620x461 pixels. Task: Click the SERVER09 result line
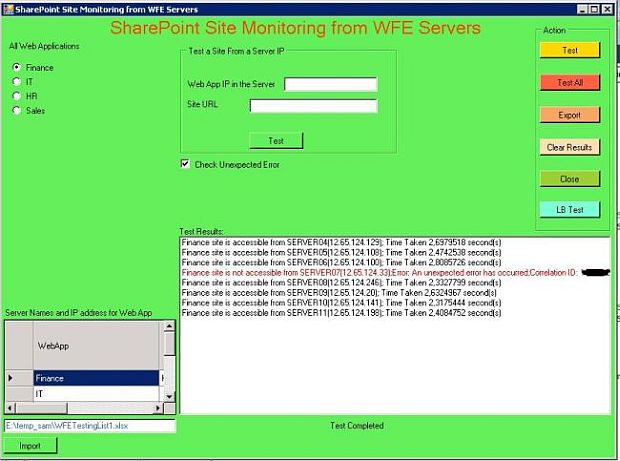tap(339, 293)
